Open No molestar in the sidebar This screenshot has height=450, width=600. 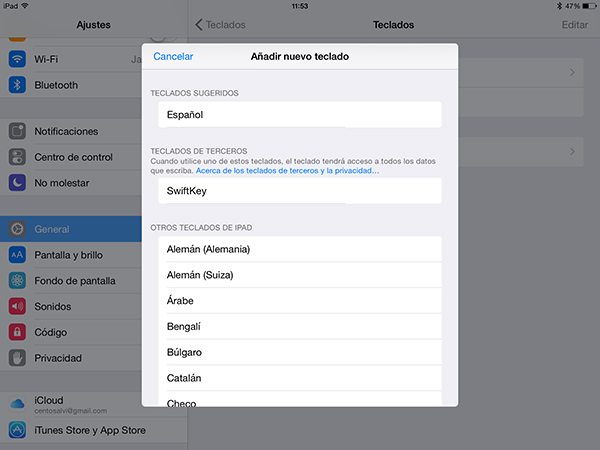(x=71, y=183)
